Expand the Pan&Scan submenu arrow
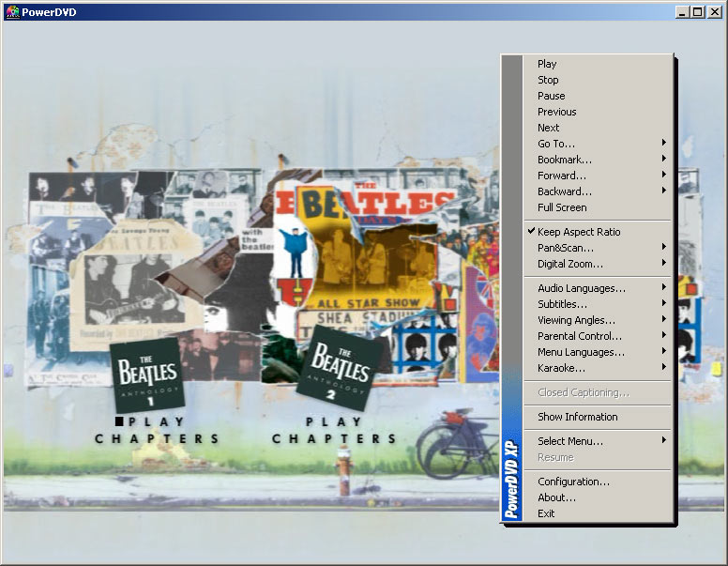The width and height of the screenshot is (728, 566). (664, 247)
